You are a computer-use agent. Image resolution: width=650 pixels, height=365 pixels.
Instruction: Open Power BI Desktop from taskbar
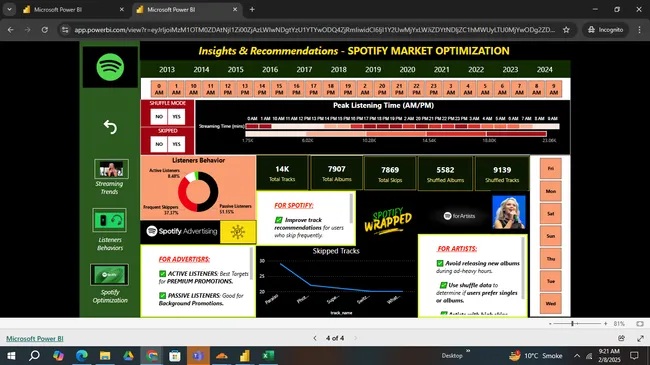coord(245,355)
